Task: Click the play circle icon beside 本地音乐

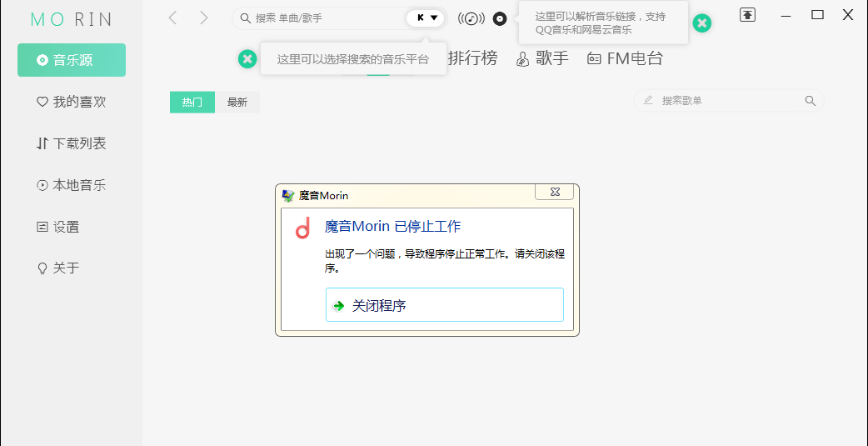Action: pos(42,185)
